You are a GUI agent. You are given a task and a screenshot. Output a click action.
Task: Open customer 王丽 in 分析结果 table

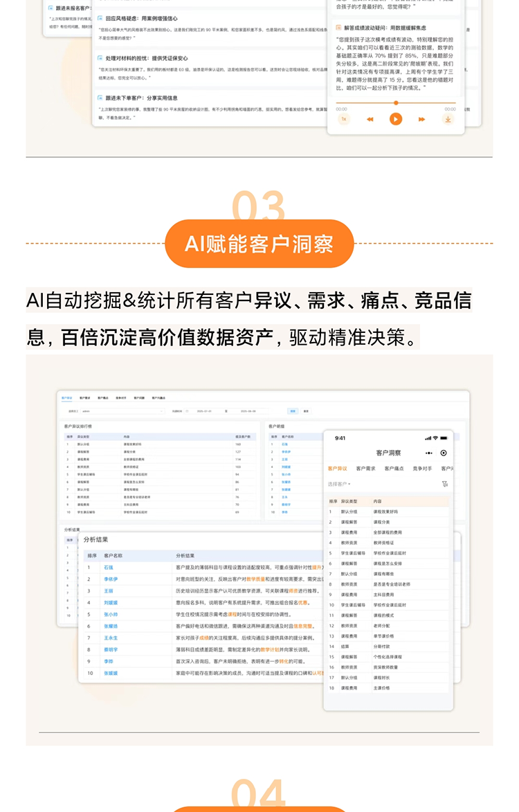tap(108, 591)
